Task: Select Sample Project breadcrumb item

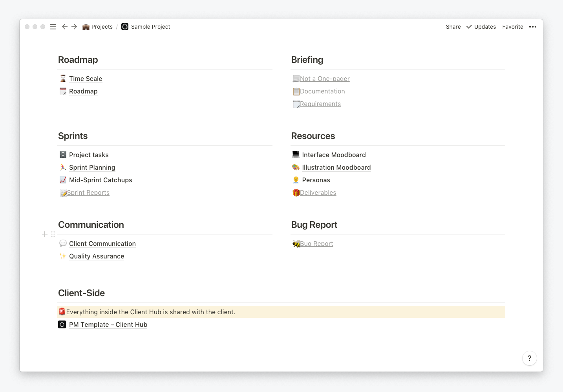Action: (146, 27)
